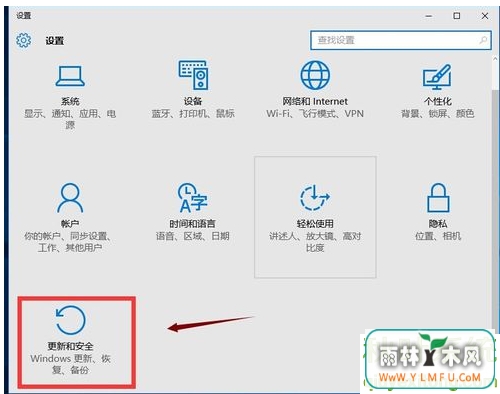Open the 系统 (System) laptop icon
Image resolution: width=500 pixels, height=394 pixels.
[x=70, y=76]
